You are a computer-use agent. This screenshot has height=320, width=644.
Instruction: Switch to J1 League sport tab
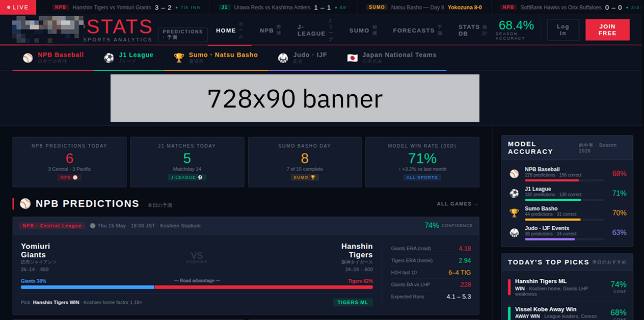(x=129, y=58)
